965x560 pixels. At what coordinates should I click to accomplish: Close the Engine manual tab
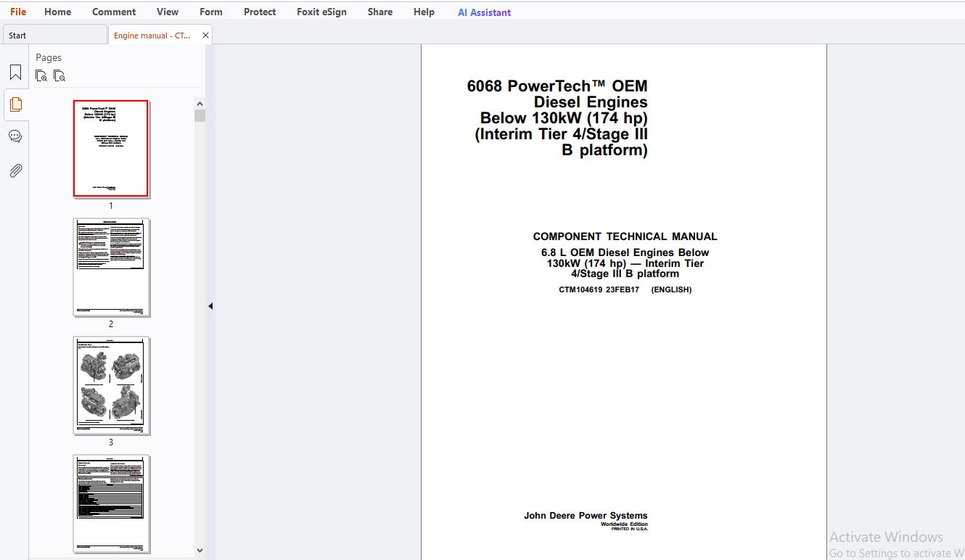[x=205, y=35]
